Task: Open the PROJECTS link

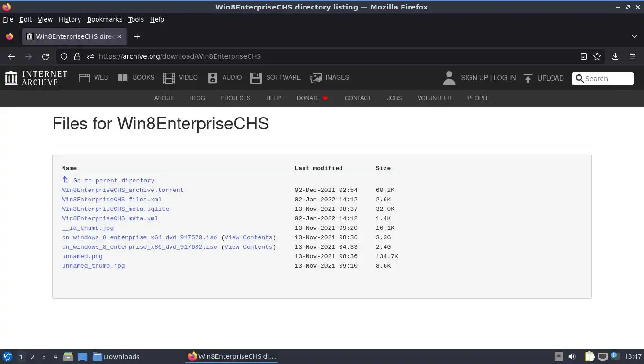Action: (235, 98)
